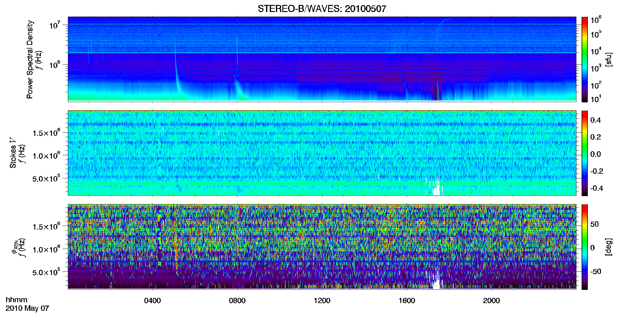Click the Stokes V colorbar
The width and height of the screenshot is (644, 332).
click(585, 153)
